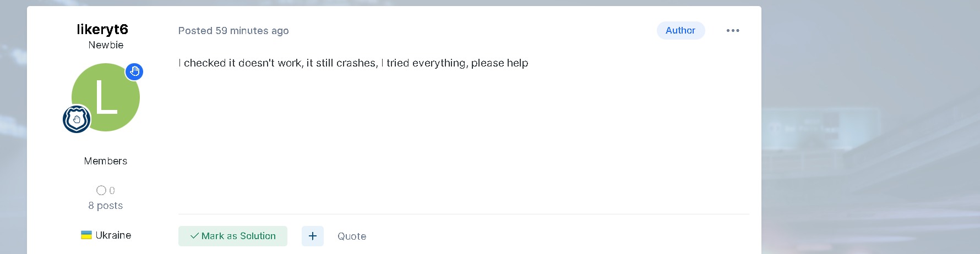This screenshot has width=980, height=254.
Task: Click the Quote link below the post
Action: point(352,236)
